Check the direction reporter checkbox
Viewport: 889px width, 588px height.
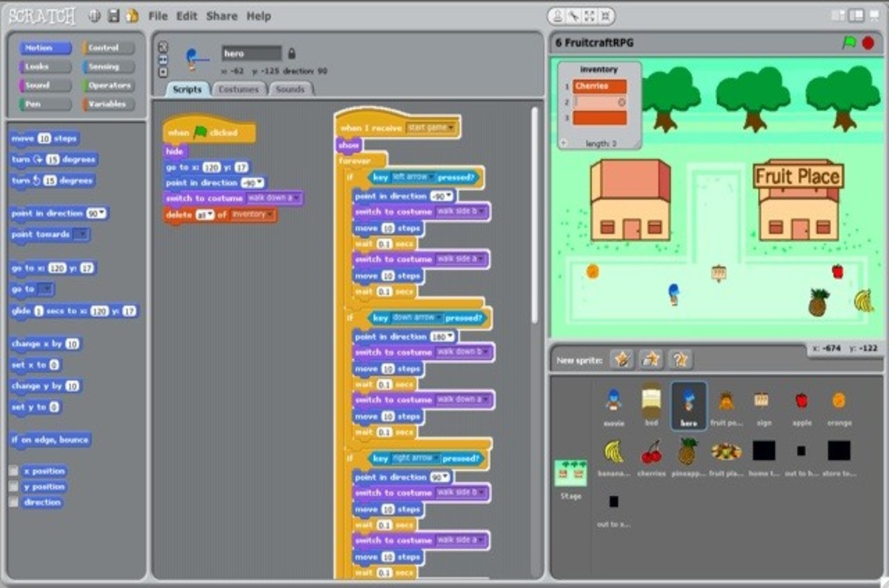tap(13, 503)
